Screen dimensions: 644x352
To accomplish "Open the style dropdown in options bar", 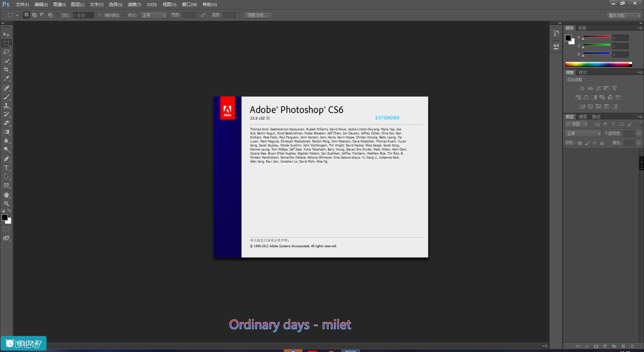I will (x=154, y=15).
